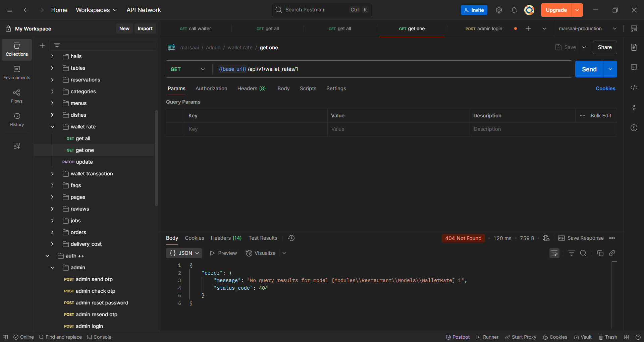644x342 pixels.
Task: Open the documentation icon in right sidebar
Action: tap(634, 47)
